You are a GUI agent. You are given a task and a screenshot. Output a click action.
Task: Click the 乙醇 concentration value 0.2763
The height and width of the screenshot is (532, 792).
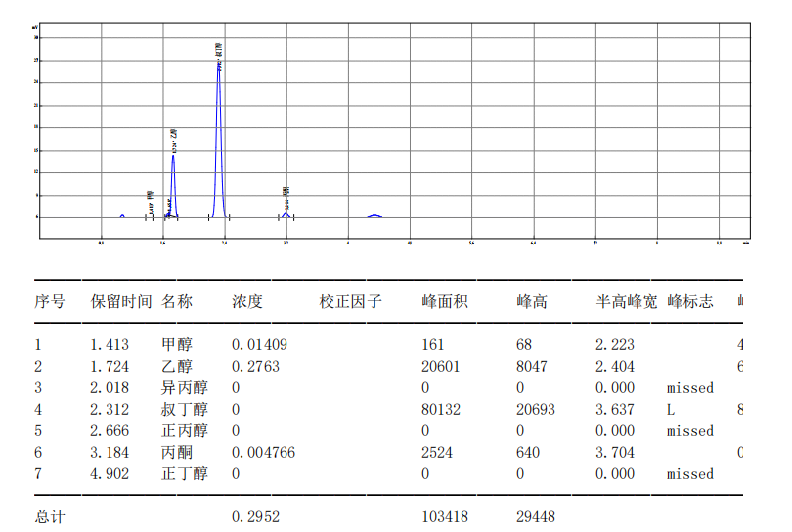255,367
